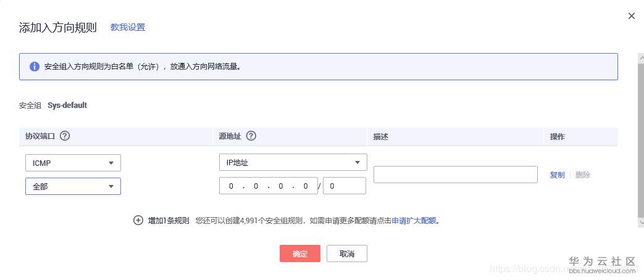Open the 申请扩大配额 quota link
Image resolution: width=644 pixels, height=280 pixels.
tap(414, 220)
